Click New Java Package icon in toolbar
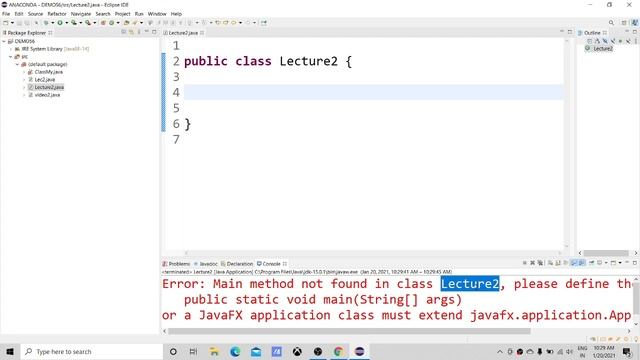 [x=103, y=23]
